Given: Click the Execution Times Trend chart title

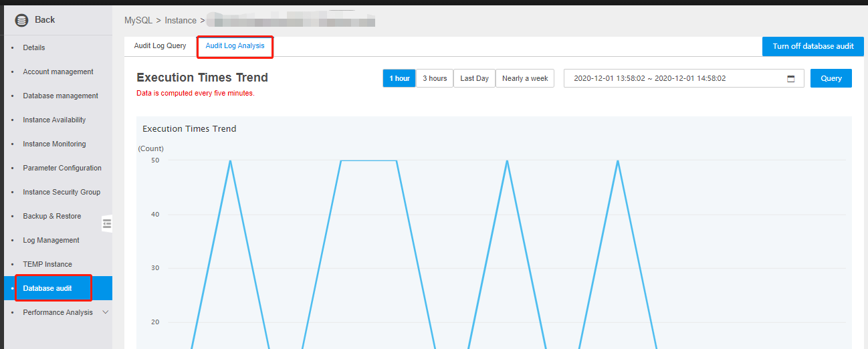Looking at the screenshot, I should [x=189, y=129].
